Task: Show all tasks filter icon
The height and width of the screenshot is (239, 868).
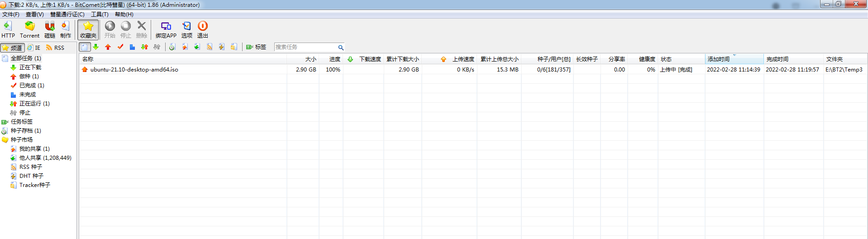Action: click(85, 47)
